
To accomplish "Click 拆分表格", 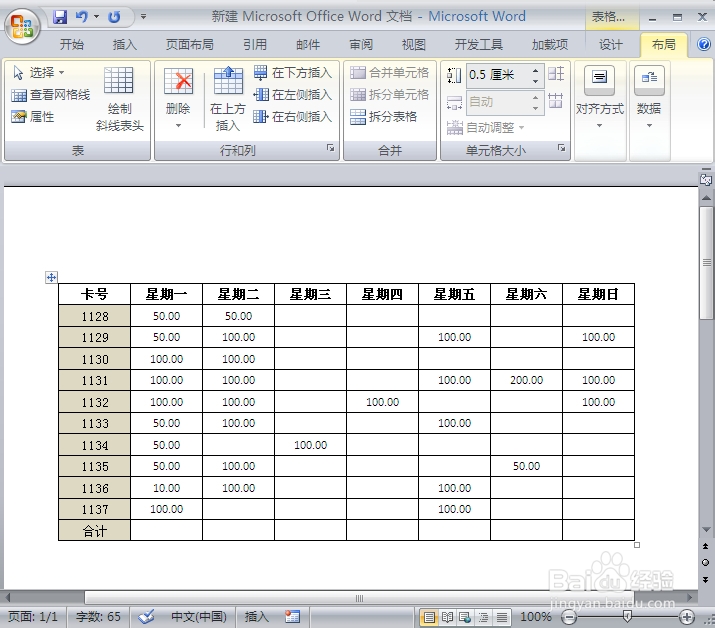I will 383,117.
